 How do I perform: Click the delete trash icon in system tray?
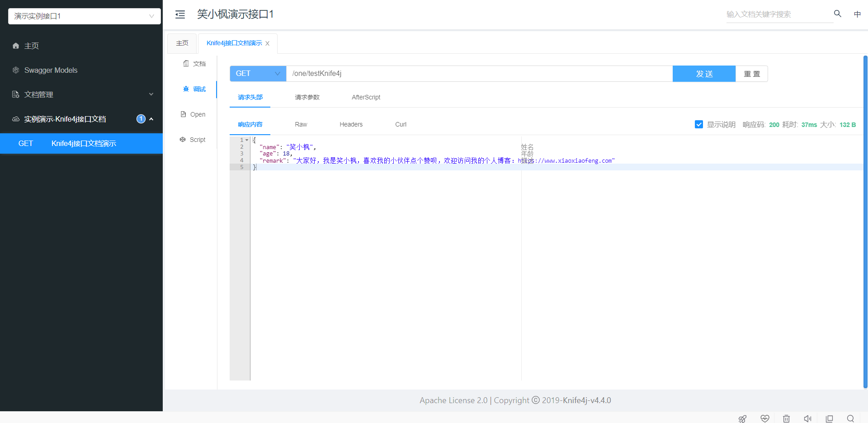click(786, 418)
